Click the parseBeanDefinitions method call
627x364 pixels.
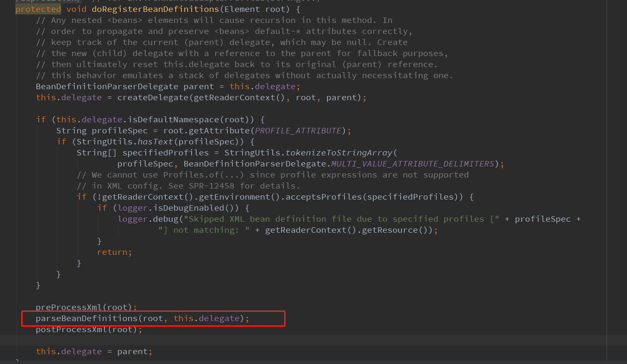click(x=87, y=318)
